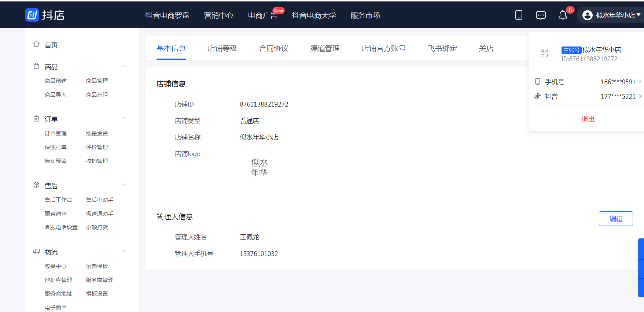Click the phone icon next to 手机号
The width and height of the screenshot is (644, 312).
click(538, 81)
